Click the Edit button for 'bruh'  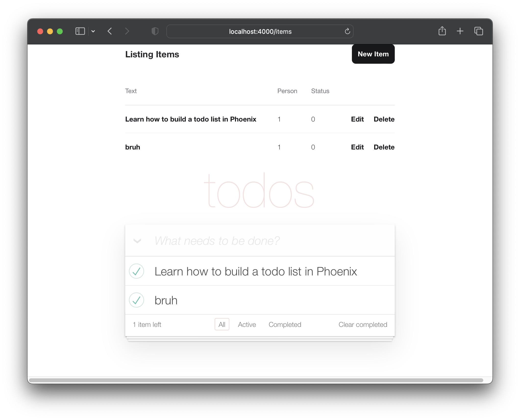pyautogui.click(x=357, y=147)
